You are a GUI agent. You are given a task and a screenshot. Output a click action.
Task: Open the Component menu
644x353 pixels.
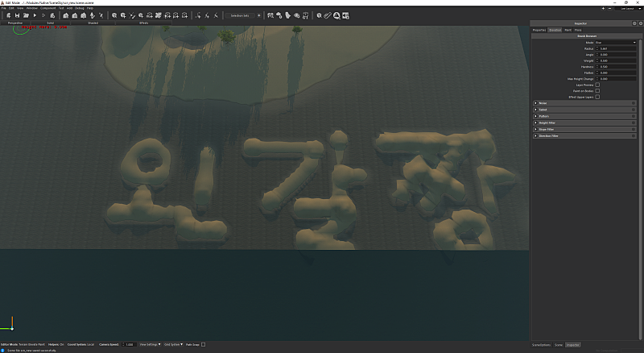[48, 8]
